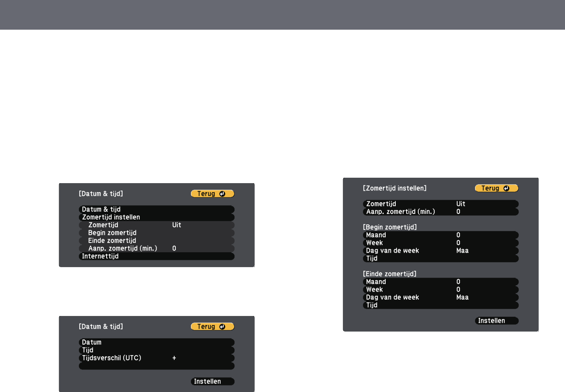565x392 pixels.
Task: Select the Zomertijd instellen menu entry
Action: coord(156,217)
